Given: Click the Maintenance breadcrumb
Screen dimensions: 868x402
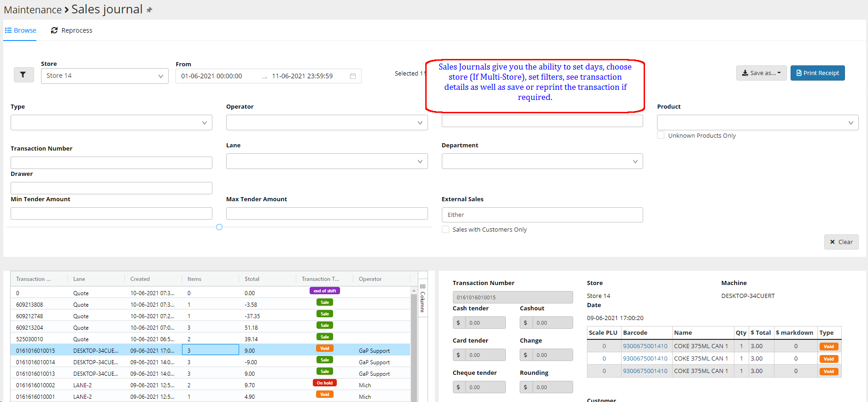Looking at the screenshot, I should [x=33, y=10].
